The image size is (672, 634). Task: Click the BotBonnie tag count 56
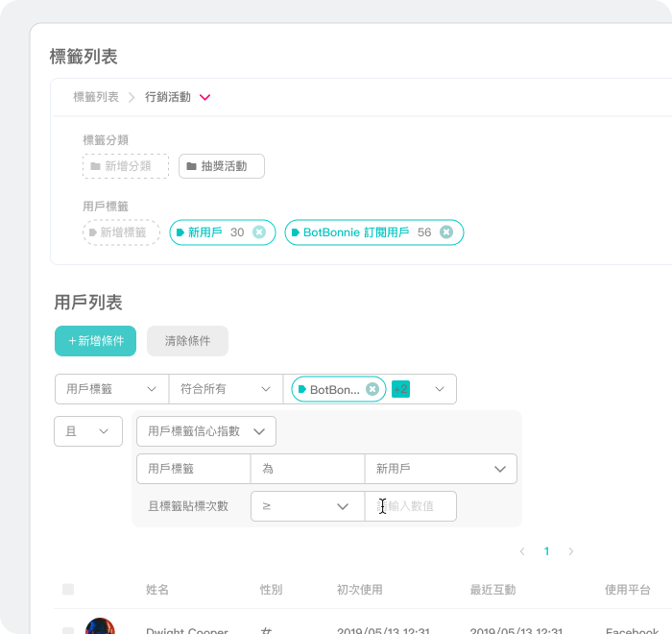(x=424, y=232)
